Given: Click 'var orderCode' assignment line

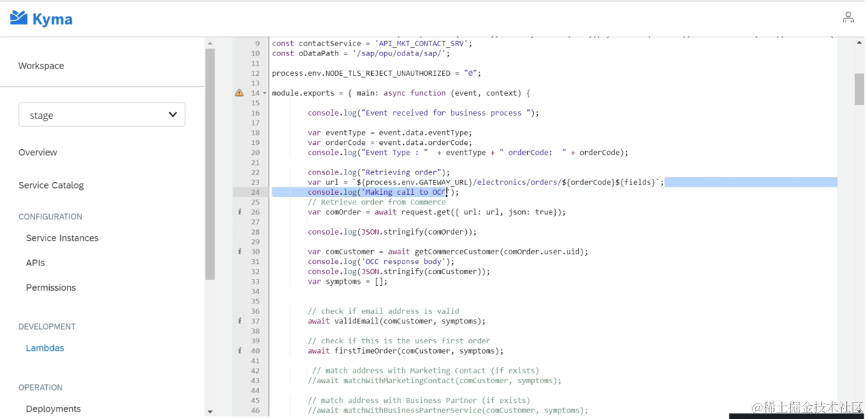Looking at the screenshot, I should coord(390,142).
